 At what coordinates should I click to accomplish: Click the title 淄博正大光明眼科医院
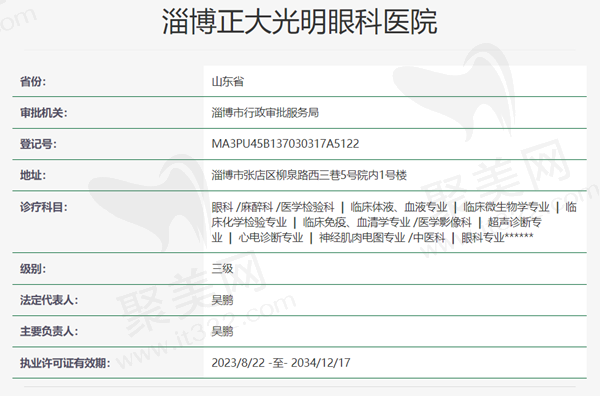pos(300,21)
